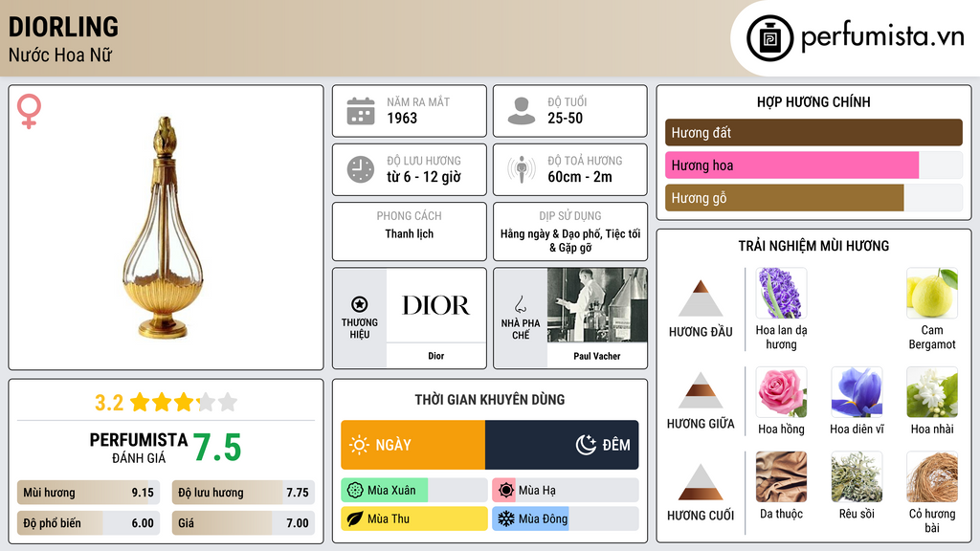Screen dimensions: 980x551
Task: Click the Hoa nhài note image
Action: [x=932, y=391]
